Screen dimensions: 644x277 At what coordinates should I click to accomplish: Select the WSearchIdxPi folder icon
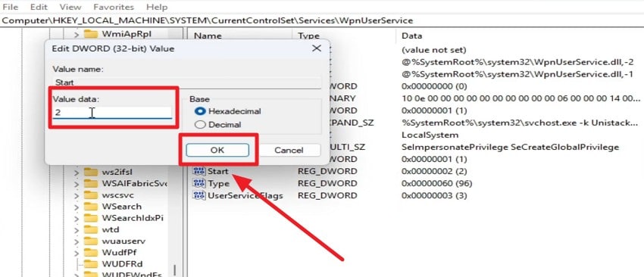click(x=91, y=218)
